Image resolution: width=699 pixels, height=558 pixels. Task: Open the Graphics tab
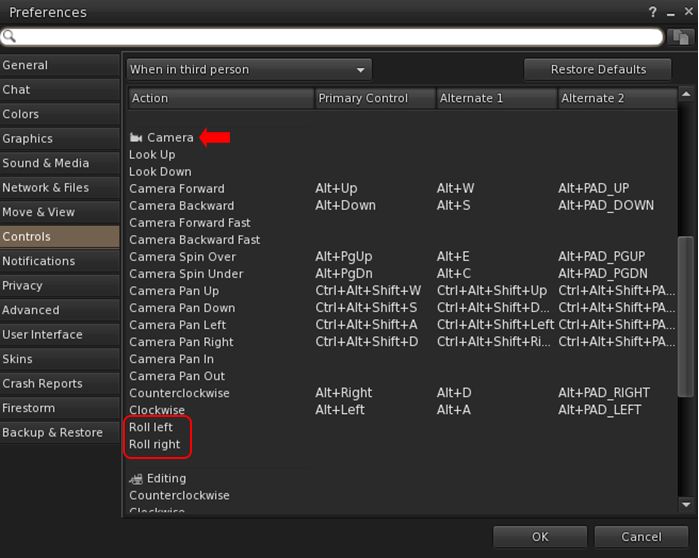60,139
